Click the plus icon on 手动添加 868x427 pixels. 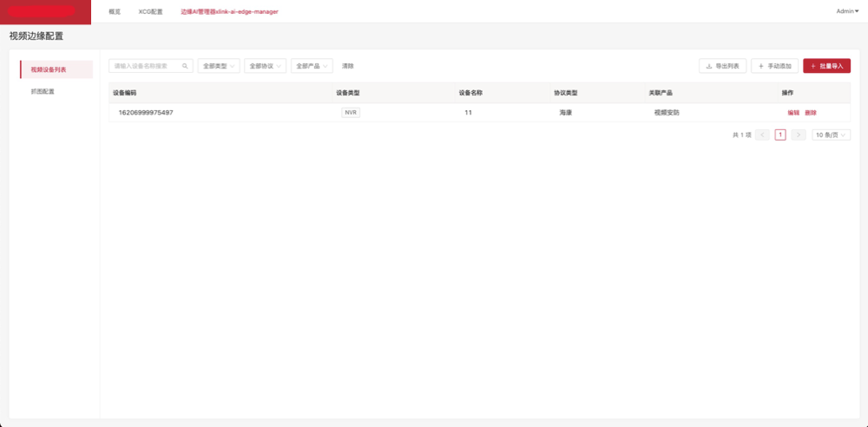[761, 66]
